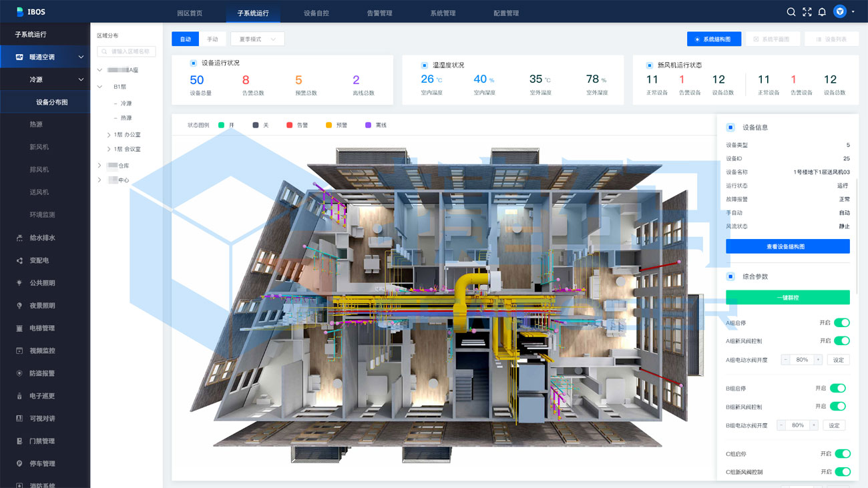Viewport: 868px width, 488px height.
Task: Click the 门禁管理 sidebar icon
Action: 19,441
